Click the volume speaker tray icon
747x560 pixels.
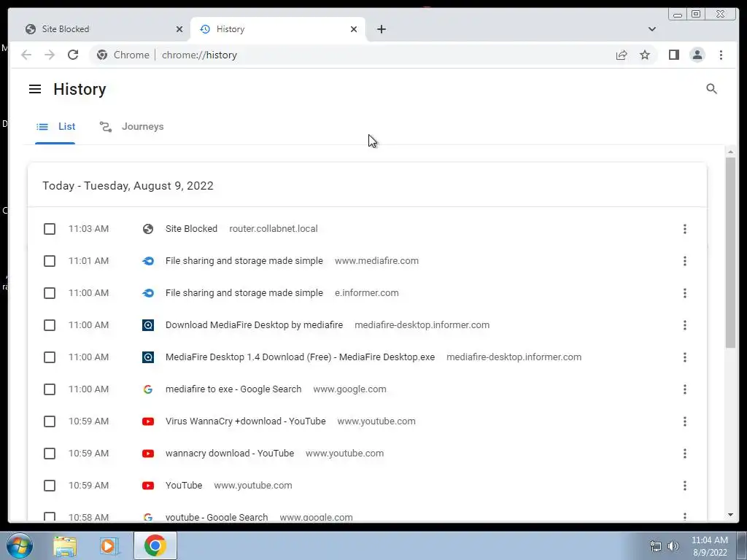coord(673,546)
